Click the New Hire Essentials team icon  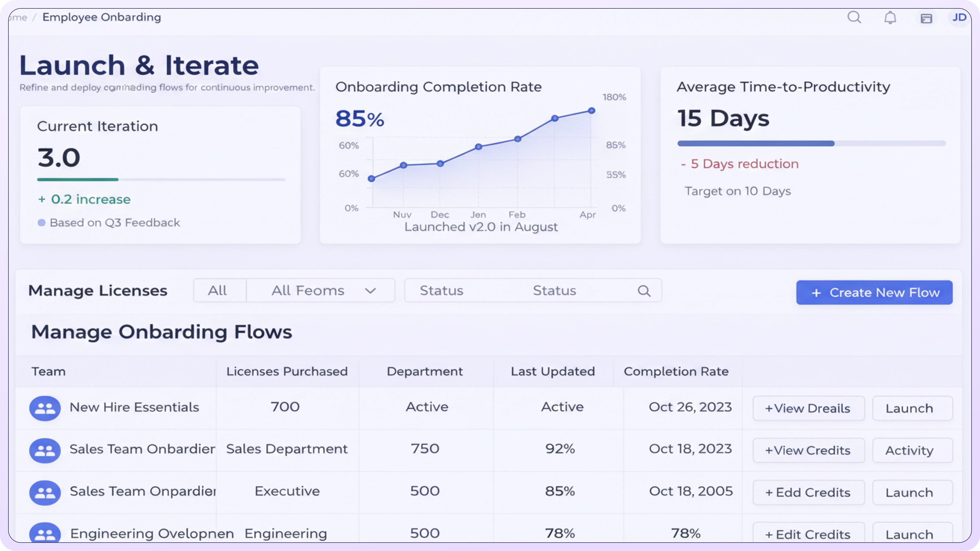click(x=44, y=408)
